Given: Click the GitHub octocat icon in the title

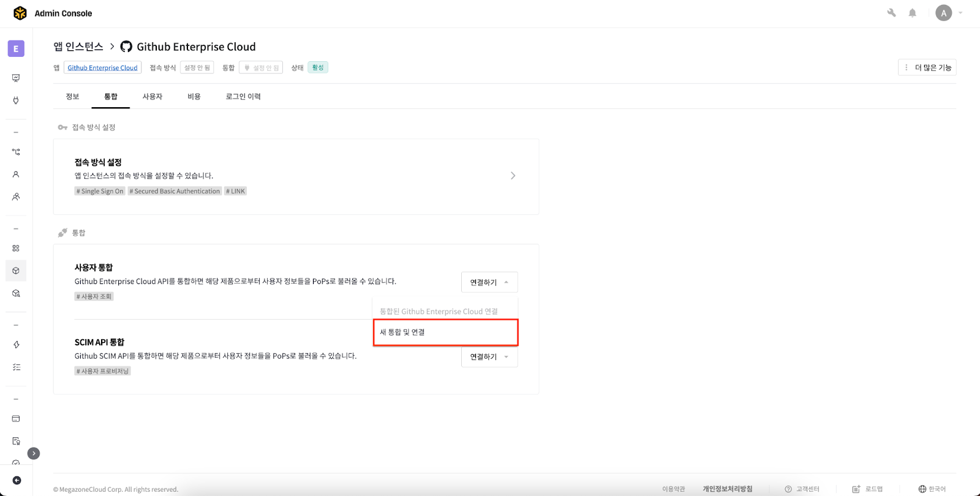Looking at the screenshot, I should [126, 47].
